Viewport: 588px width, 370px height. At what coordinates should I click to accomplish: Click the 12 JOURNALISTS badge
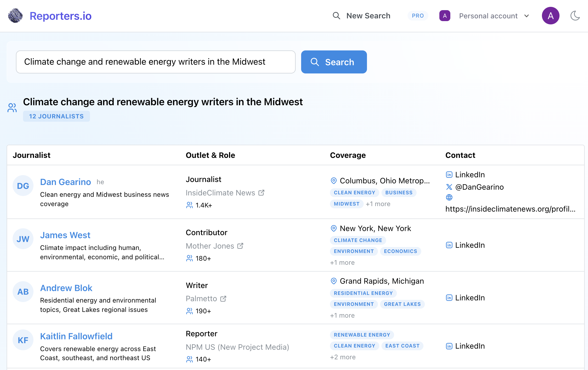click(56, 116)
